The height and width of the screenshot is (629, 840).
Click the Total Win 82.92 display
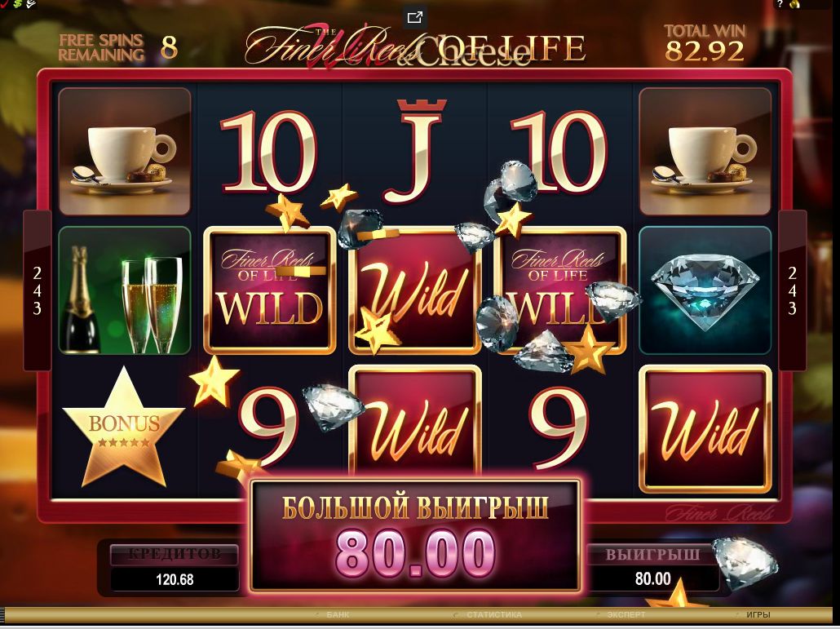705,43
